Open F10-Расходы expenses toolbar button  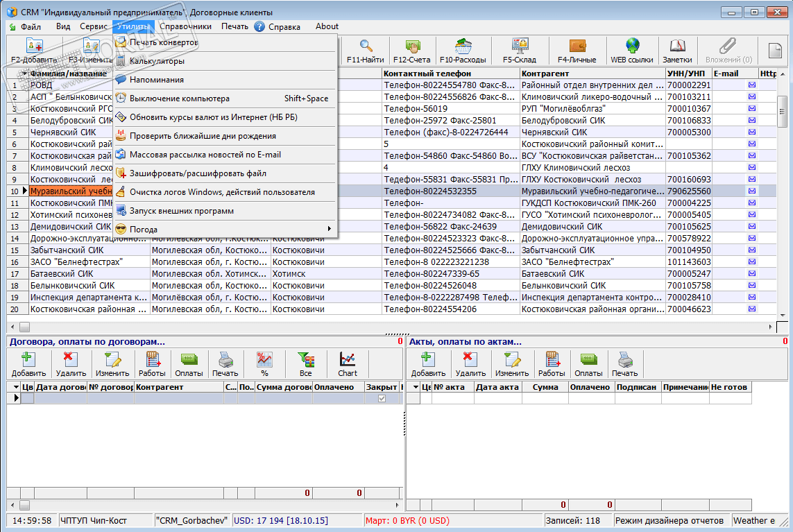point(463,51)
